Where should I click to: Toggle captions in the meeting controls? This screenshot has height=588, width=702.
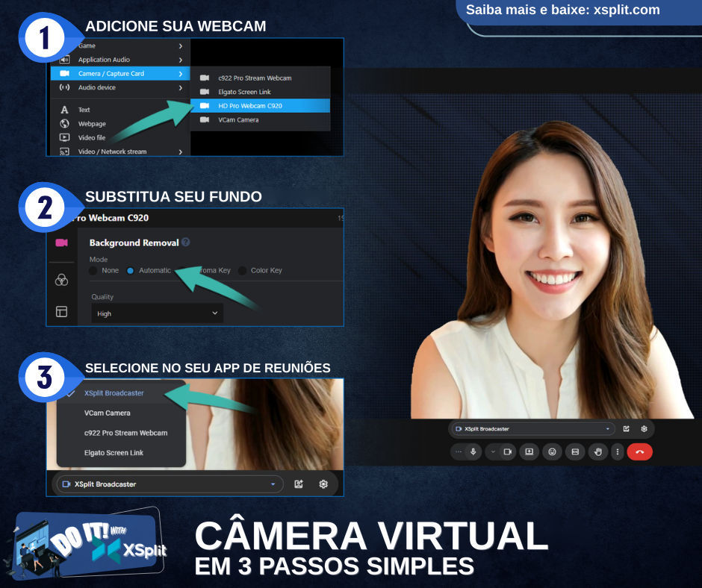[x=575, y=452]
